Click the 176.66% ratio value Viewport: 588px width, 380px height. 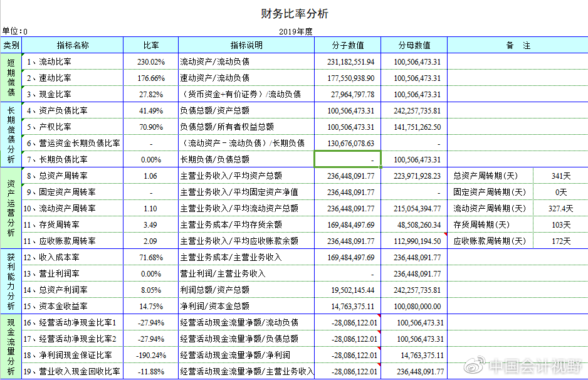150,78
